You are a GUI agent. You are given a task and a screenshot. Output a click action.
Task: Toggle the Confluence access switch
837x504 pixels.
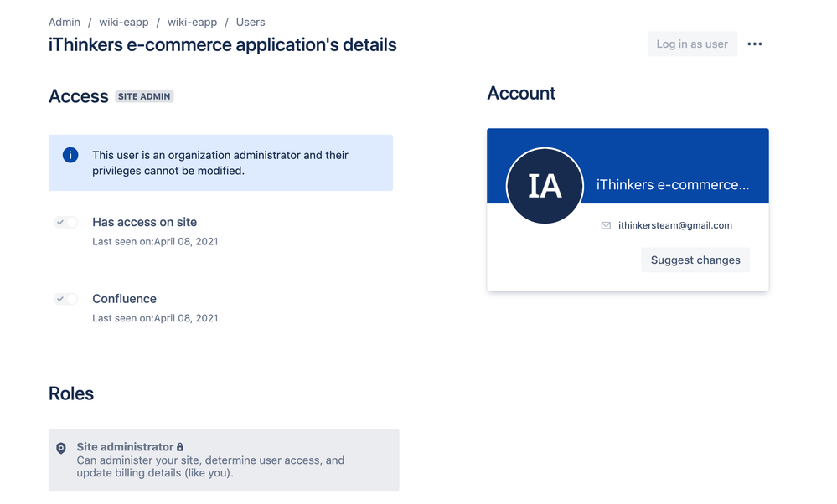click(65, 299)
